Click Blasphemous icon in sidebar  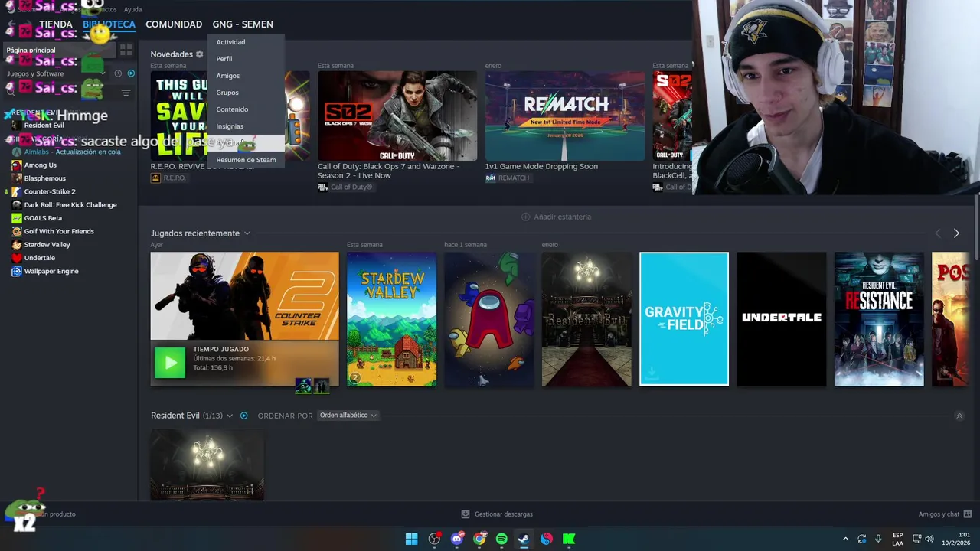[x=17, y=178]
